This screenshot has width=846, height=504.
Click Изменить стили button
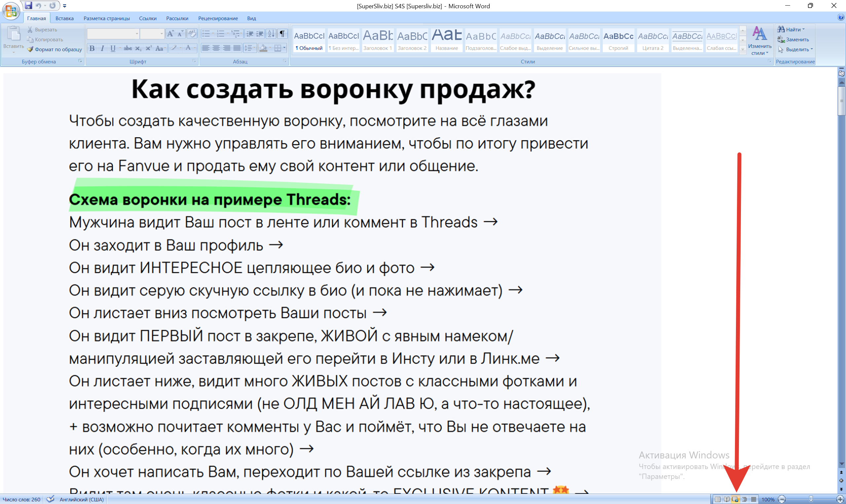[760, 41]
